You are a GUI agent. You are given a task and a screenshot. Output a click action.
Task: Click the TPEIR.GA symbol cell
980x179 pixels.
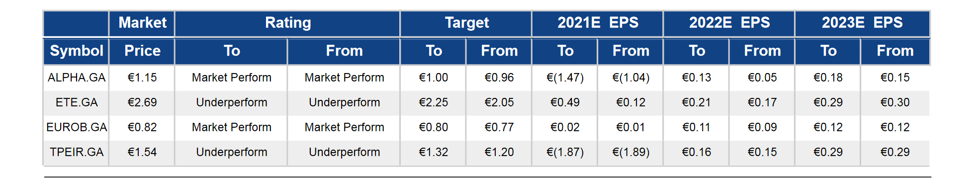pyautogui.click(x=76, y=152)
